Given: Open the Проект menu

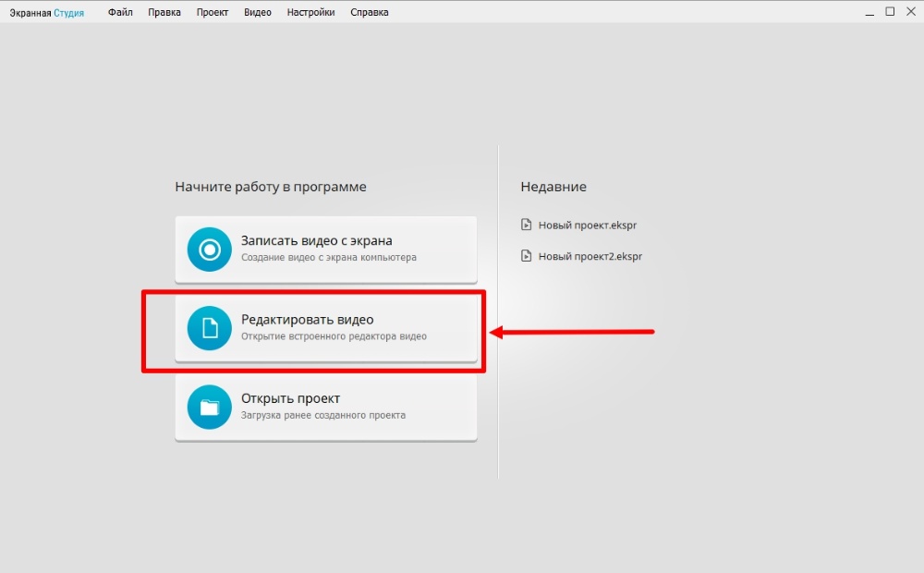Looking at the screenshot, I should point(213,13).
